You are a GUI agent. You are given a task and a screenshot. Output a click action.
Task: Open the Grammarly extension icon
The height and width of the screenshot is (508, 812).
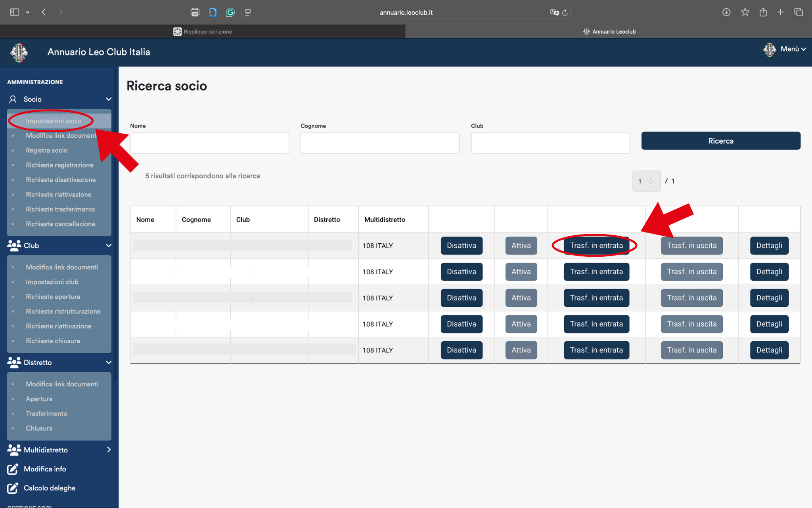[x=230, y=12]
